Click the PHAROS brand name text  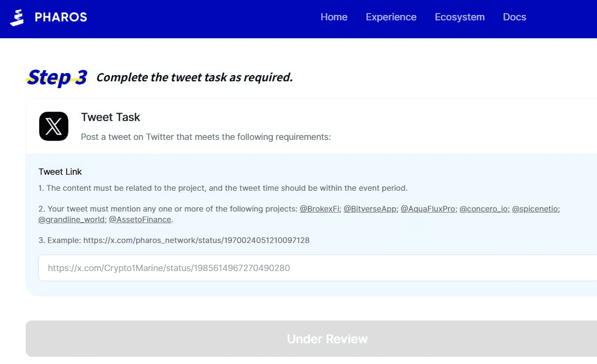[x=61, y=17]
